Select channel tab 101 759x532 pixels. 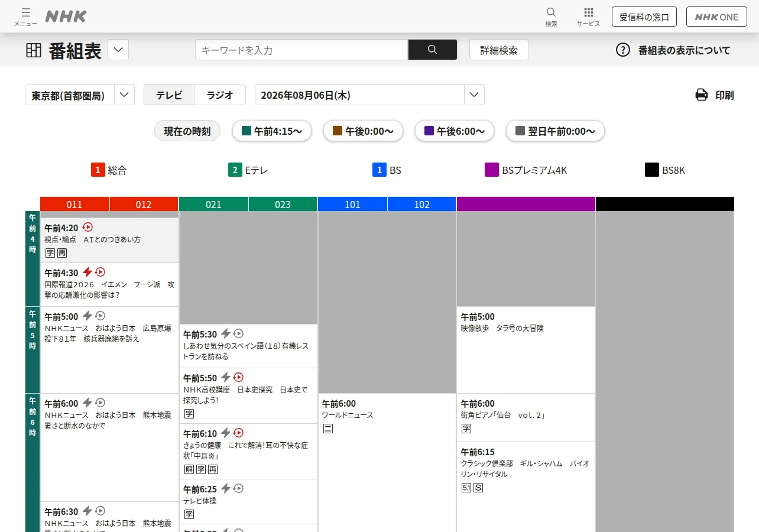tap(352, 205)
